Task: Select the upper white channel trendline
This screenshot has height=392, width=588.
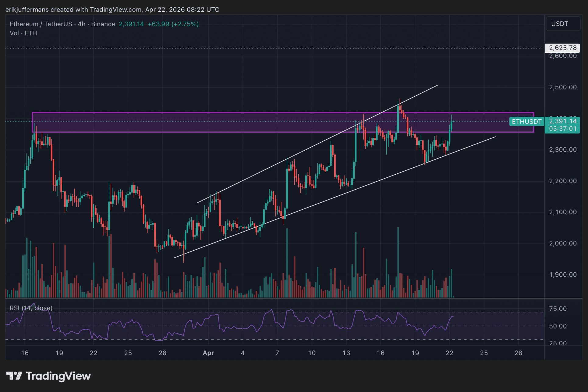Action: pos(305,150)
